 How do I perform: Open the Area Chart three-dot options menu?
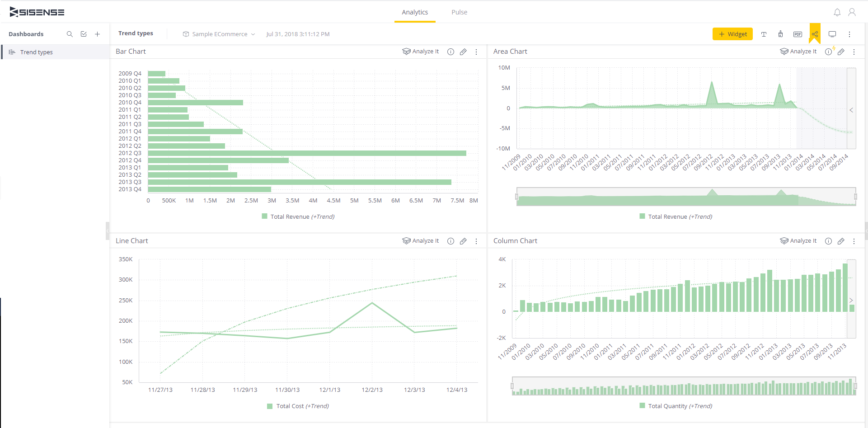[x=854, y=52]
